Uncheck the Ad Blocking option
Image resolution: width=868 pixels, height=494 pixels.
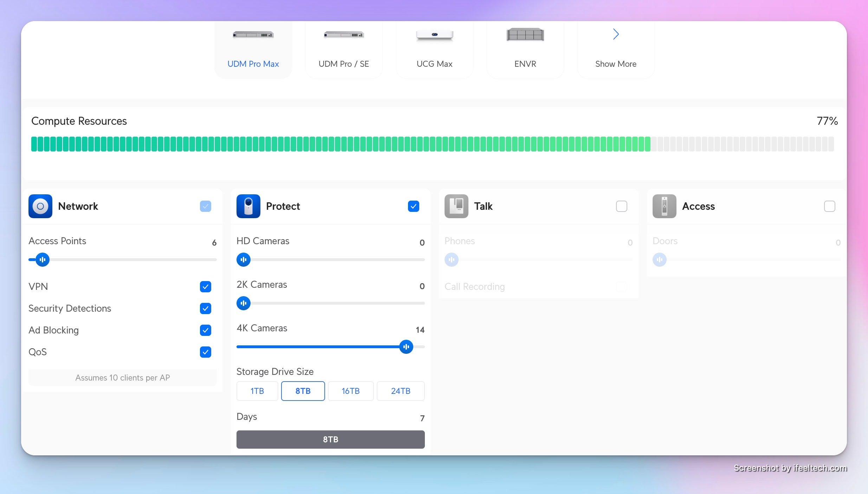tap(206, 330)
